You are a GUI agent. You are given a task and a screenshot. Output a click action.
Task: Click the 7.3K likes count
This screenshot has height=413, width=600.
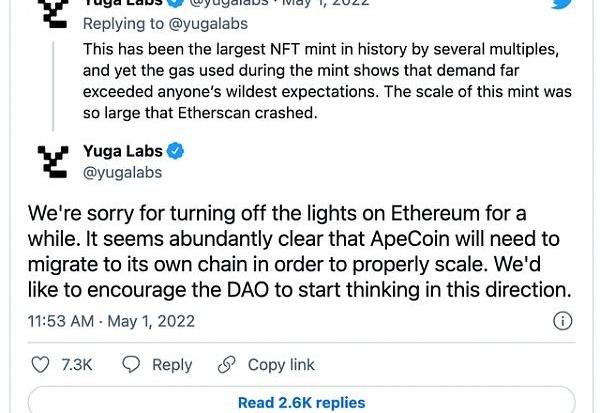pos(77,365)
